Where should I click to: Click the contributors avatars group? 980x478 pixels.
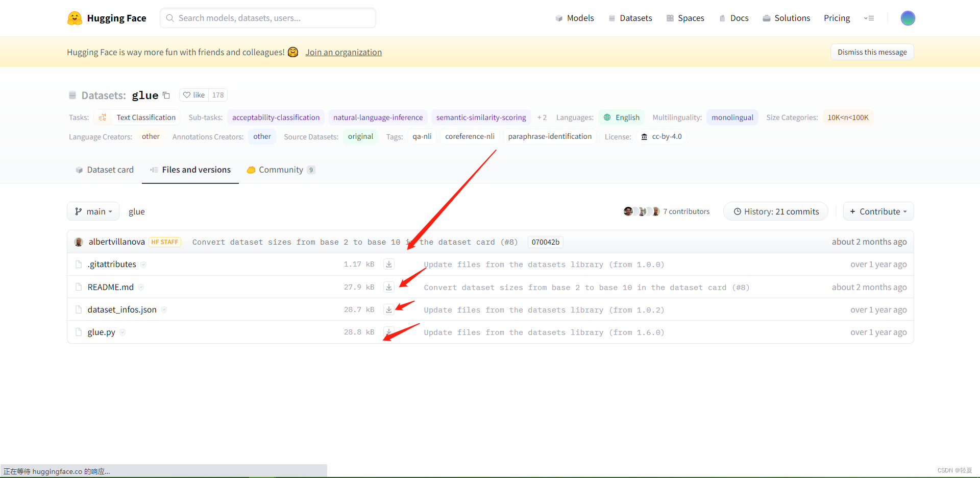pos(642,211)
